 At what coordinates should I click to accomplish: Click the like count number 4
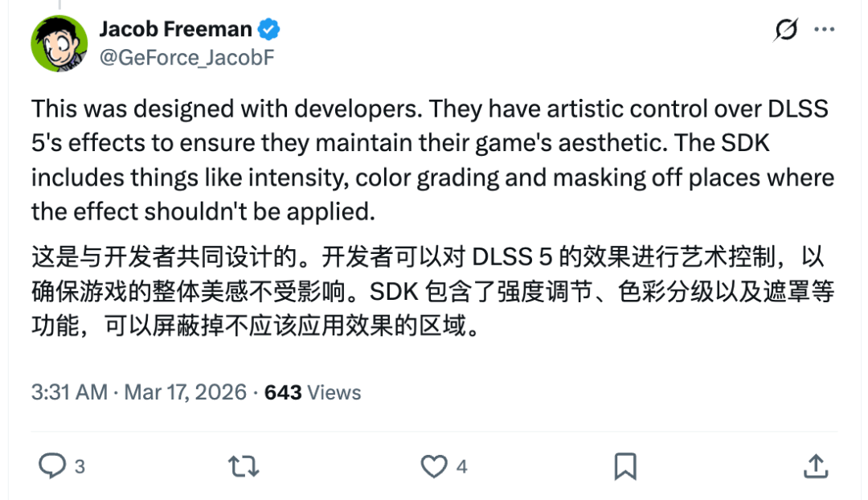coord(462,466)
